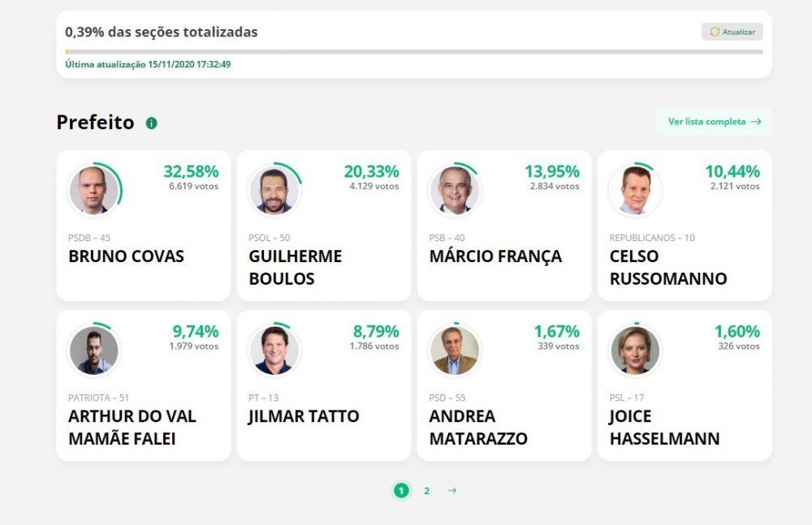Open the Bruno Covas name heading
The height and width of the screenshot is (525, 812).
point(127,256)
